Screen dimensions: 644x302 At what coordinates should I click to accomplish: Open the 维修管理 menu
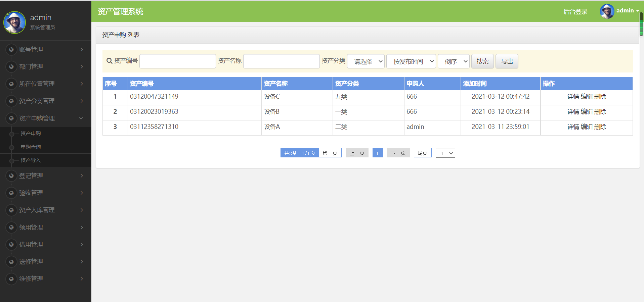pos(46,279)
